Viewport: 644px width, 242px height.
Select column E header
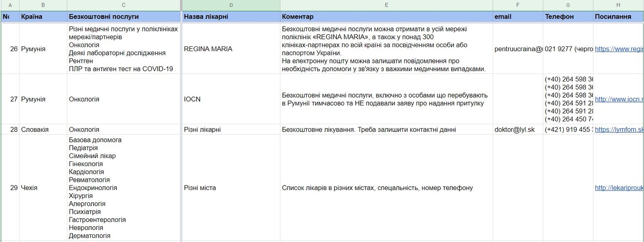(386, 5)
